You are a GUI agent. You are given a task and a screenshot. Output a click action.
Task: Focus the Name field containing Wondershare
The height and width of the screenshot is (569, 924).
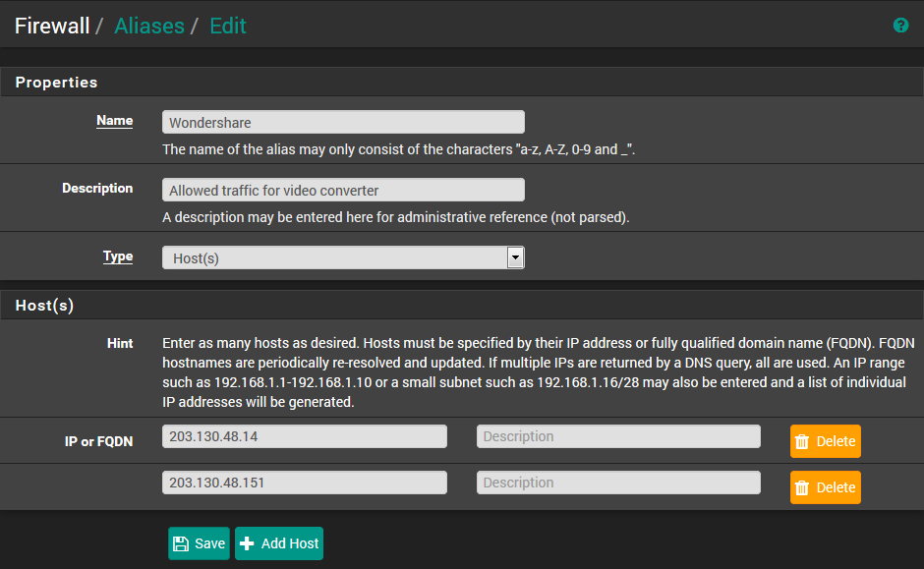coord(343,122)
